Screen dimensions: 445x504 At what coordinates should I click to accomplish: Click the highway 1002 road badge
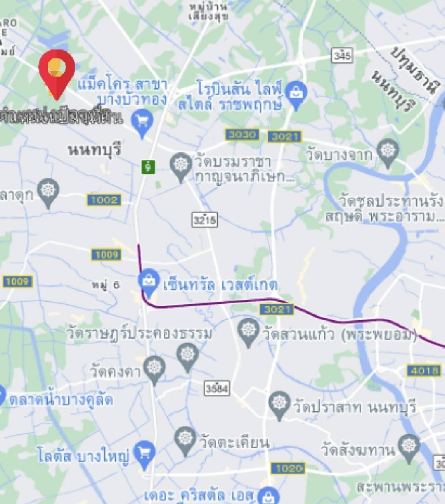click(104, 200)
